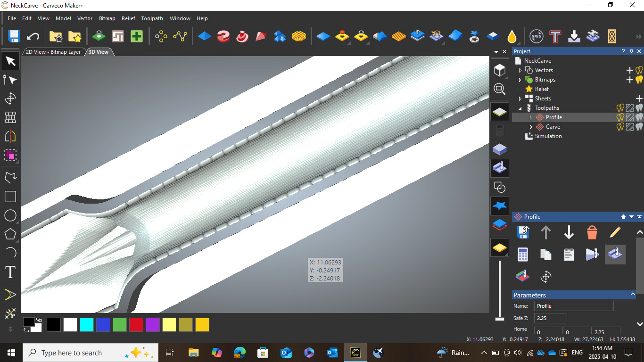The height and width of the screenshot is (362, 644).
Task: Select the Transform tool in left toolbar
Action: coord(10,99)
